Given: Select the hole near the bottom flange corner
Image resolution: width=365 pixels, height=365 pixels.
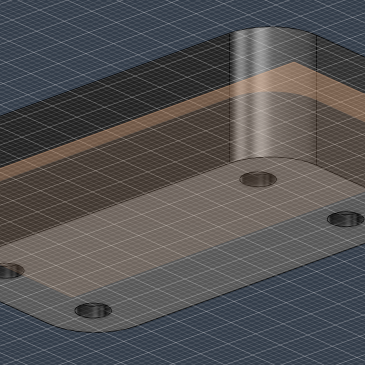Looking at the screenshot, I should click(93, 310).
